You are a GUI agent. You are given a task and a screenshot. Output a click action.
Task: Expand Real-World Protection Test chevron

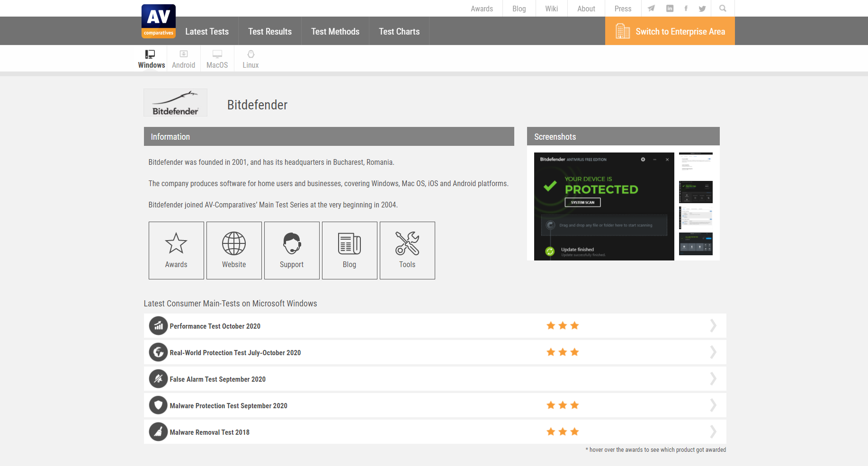click(x=713, y=352)
